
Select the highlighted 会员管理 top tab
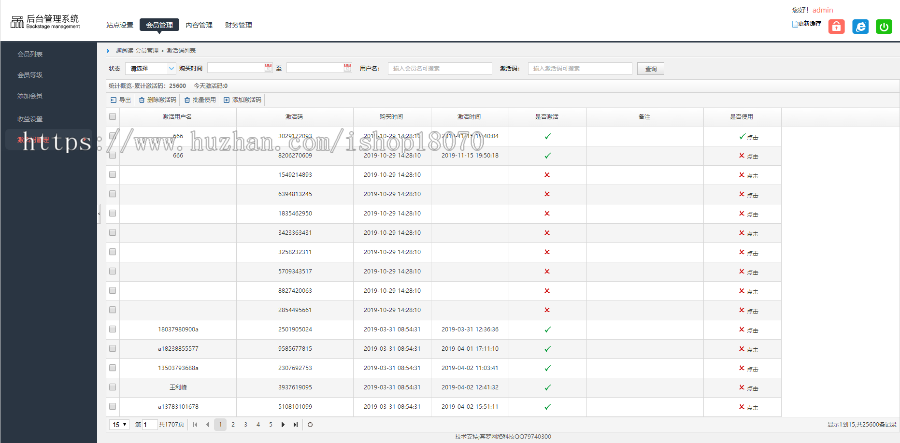pyautogui.click(x=159, y=25)
